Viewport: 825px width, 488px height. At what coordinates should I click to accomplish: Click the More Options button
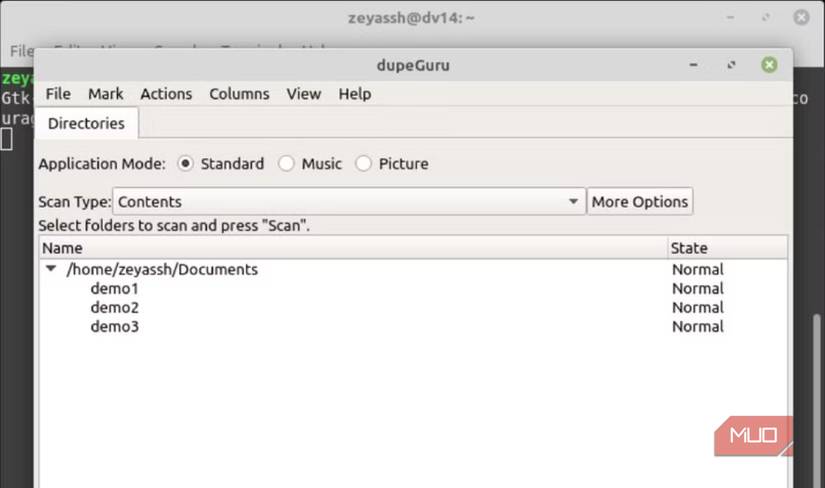640,202
